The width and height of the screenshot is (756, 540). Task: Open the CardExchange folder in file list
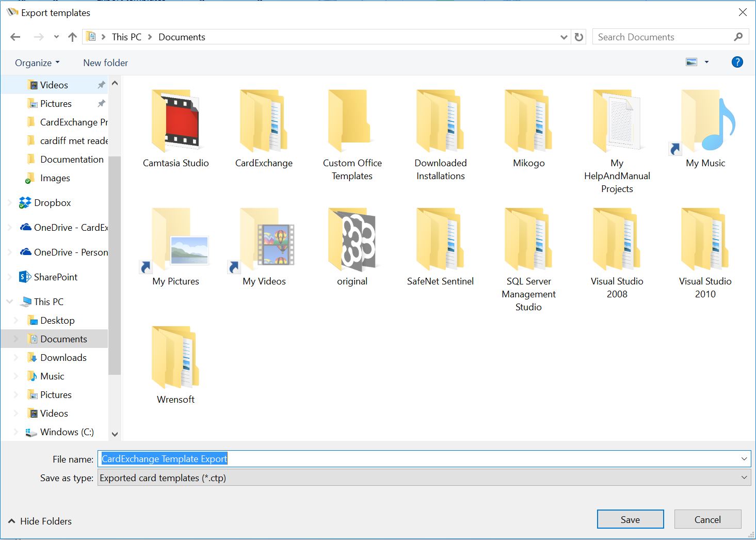[x=264, y=121]
